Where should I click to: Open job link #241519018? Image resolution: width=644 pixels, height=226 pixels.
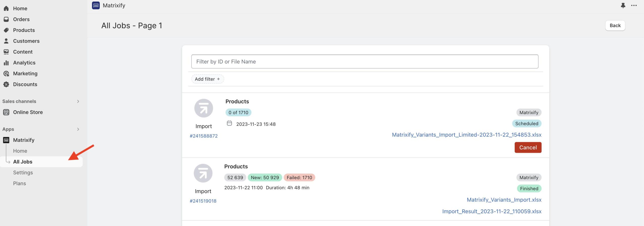point(203,201)
